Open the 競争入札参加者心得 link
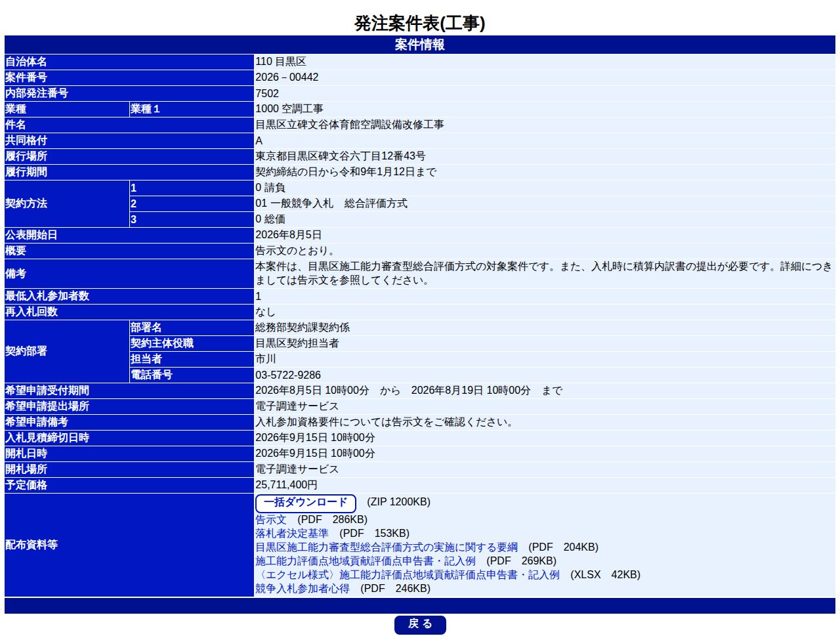The image size is (840, 636). click(x=303, y=588)
